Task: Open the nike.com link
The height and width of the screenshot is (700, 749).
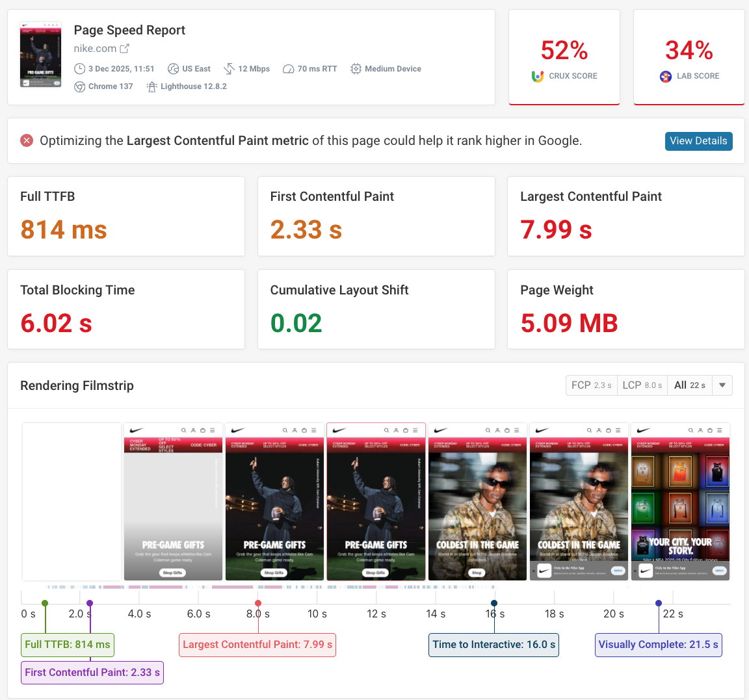Action: coord(96,48)
